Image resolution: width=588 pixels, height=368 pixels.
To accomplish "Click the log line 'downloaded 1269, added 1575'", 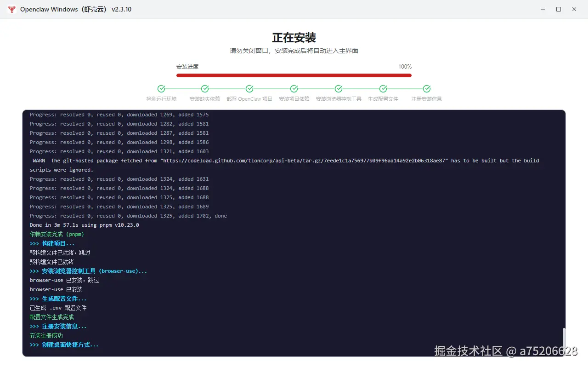I will coord(119,115).
